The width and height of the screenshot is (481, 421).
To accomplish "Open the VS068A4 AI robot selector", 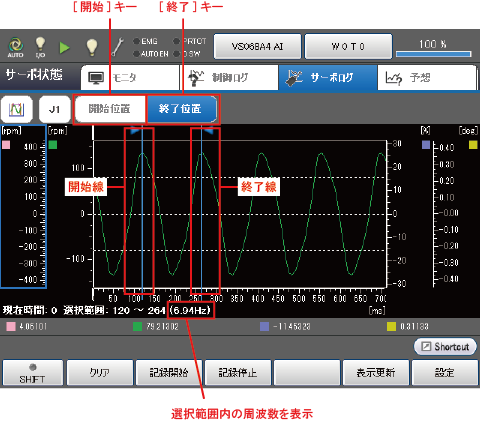I will [257, 46].
